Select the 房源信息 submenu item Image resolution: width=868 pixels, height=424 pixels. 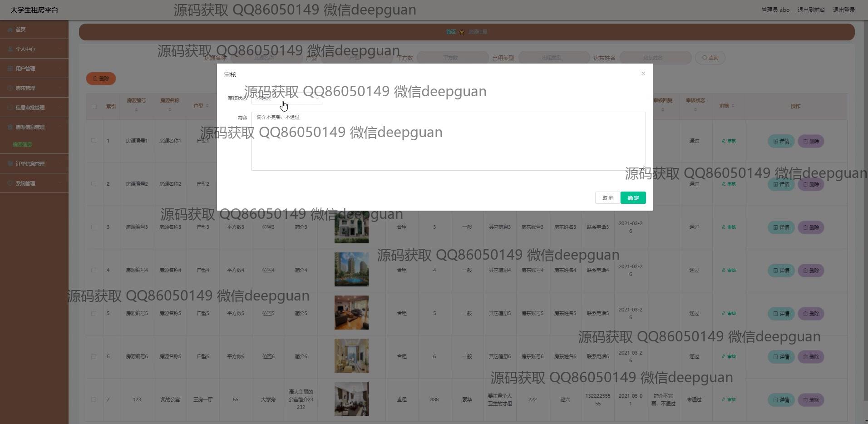(x=22, y=144)
